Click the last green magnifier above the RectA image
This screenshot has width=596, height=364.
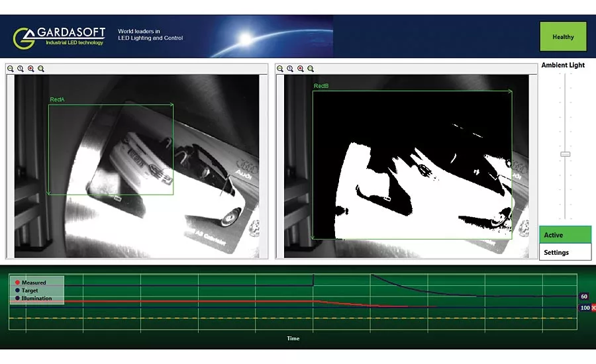[41, 69]
